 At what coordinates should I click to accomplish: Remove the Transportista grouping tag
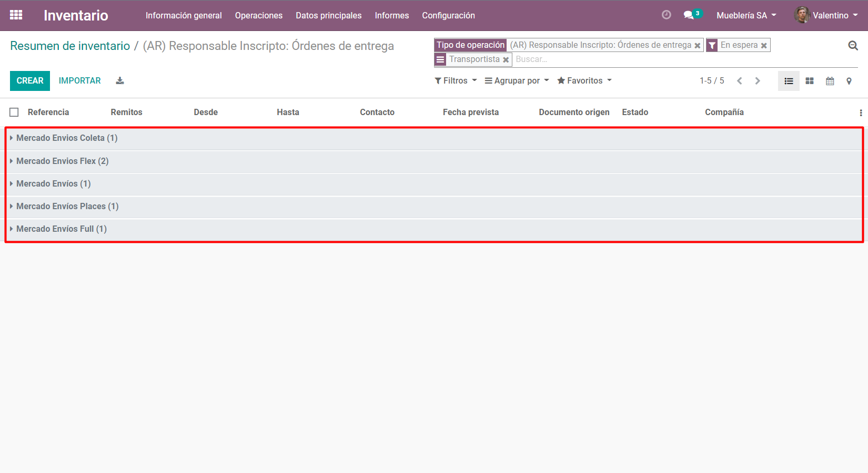506,60
